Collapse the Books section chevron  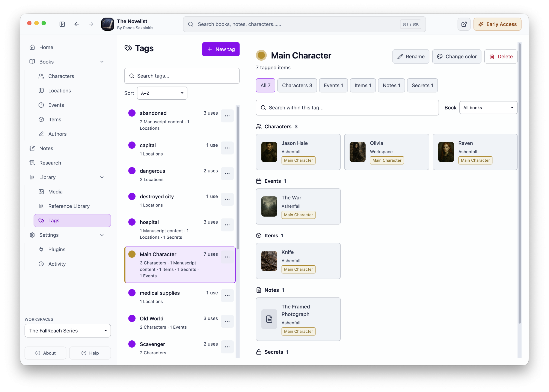(102, 62)
